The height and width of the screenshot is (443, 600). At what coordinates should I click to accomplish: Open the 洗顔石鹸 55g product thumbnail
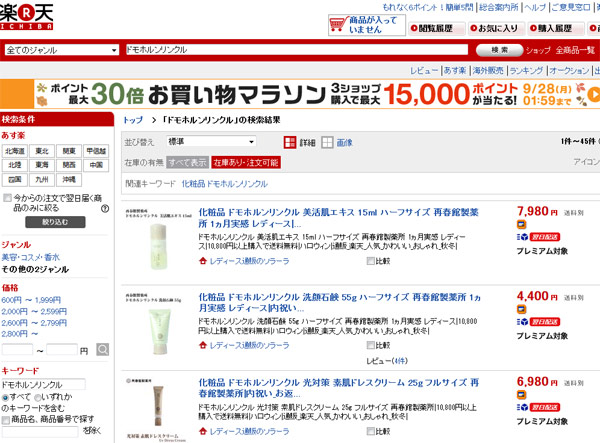[158, 324]
